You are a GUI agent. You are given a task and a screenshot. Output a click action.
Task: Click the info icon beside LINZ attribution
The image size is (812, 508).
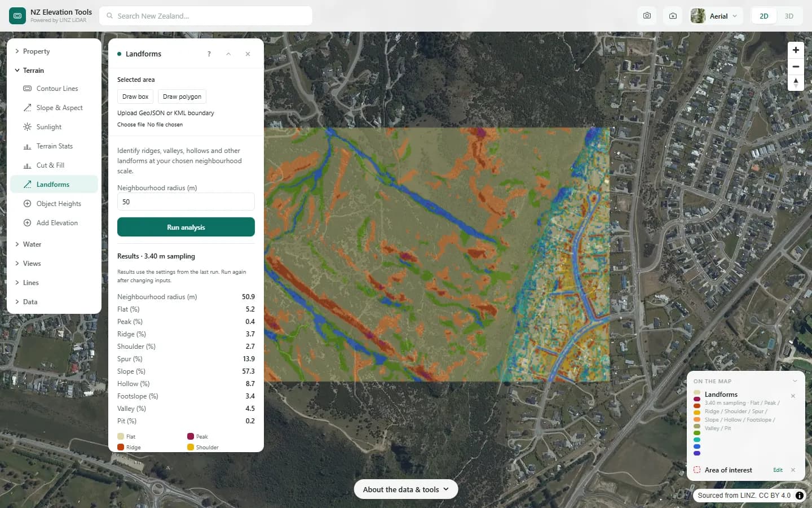tap(799, 496)
